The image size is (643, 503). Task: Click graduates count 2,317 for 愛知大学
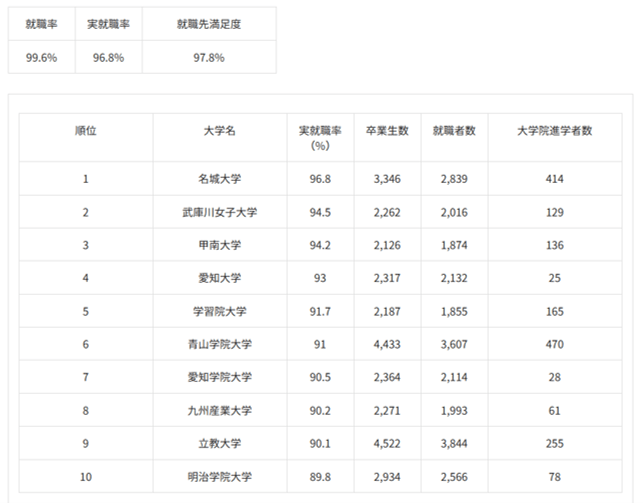pos(387,278)
